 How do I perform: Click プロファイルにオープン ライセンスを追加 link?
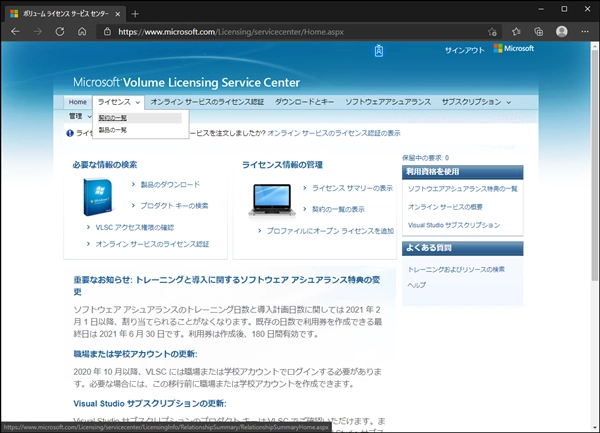pos(330,231)
